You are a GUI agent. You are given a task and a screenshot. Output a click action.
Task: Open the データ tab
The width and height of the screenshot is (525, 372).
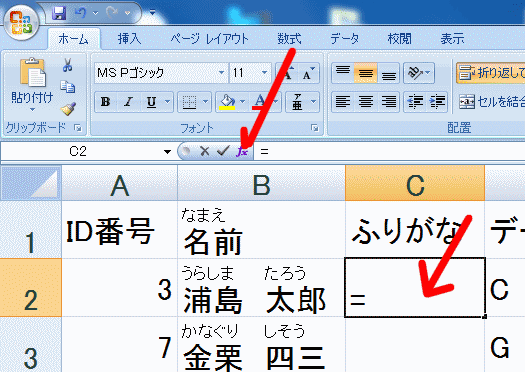coord(345,39)
